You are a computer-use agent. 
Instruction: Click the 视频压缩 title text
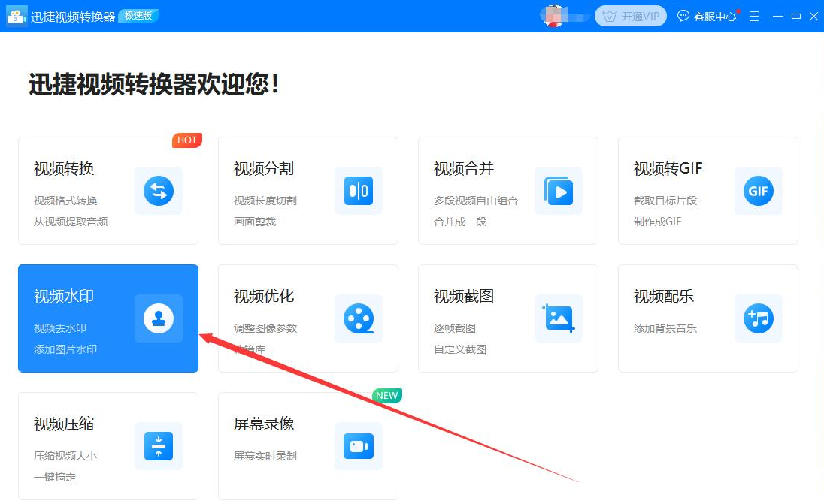coord(64,424)
